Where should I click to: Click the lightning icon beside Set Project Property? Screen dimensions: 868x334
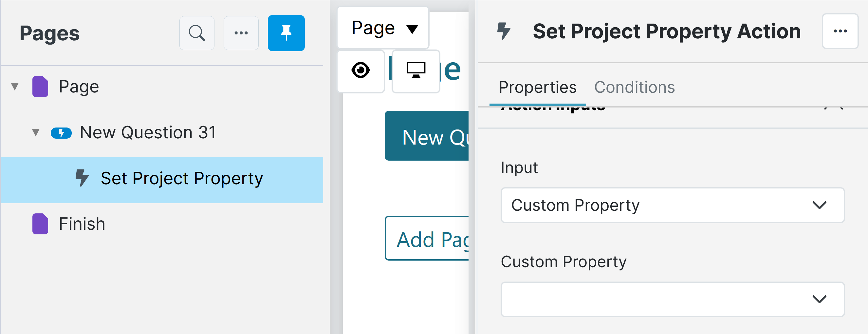pos(82,178)
